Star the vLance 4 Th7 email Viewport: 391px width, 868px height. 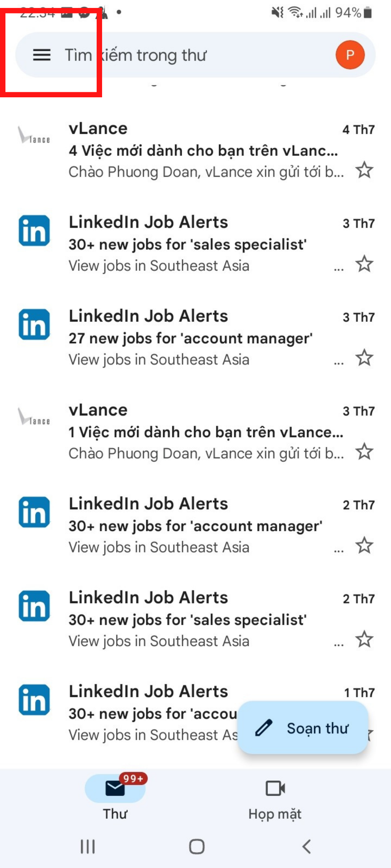click(364, 170)
